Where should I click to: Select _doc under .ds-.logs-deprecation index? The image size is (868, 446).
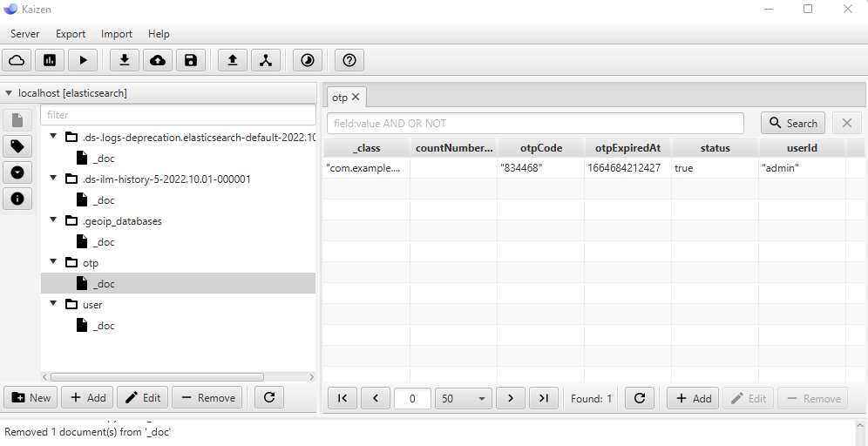click(104, 159)
